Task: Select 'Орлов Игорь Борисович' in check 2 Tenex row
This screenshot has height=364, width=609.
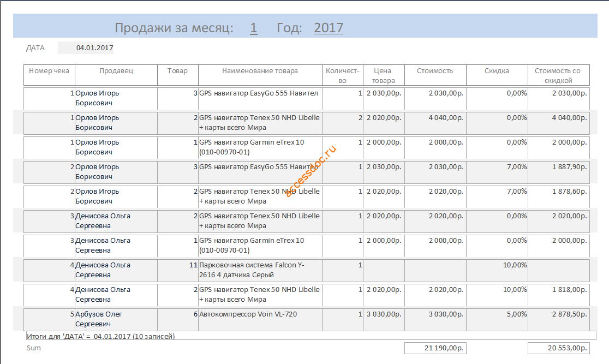Action: coord(116,196)
